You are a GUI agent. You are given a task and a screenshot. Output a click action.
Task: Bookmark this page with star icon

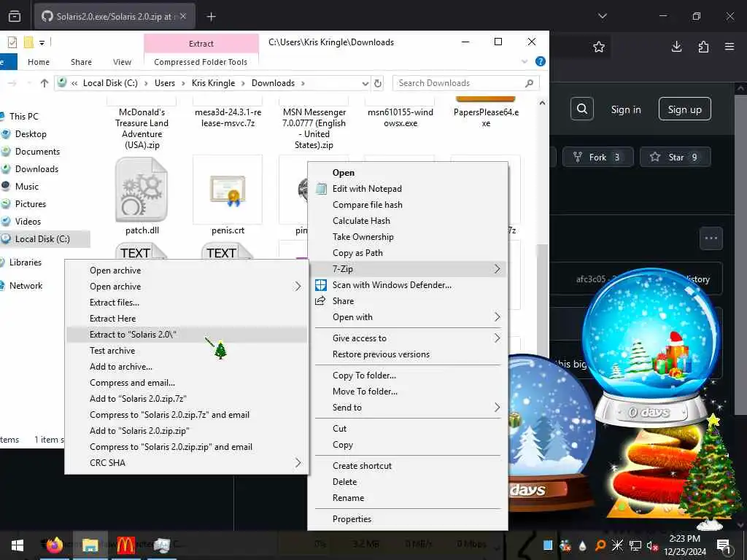[599, 47]
